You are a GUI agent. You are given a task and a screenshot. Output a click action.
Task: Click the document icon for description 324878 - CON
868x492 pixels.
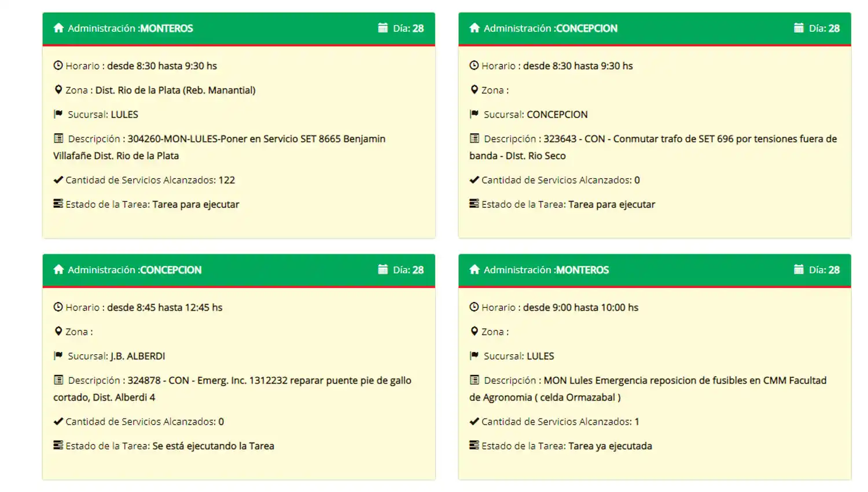click(58, 380)
